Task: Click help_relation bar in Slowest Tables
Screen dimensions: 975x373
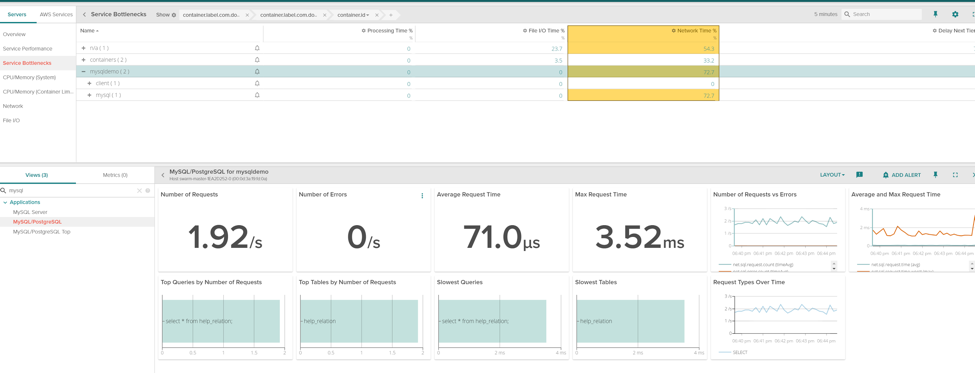Action: pos(631,321)
